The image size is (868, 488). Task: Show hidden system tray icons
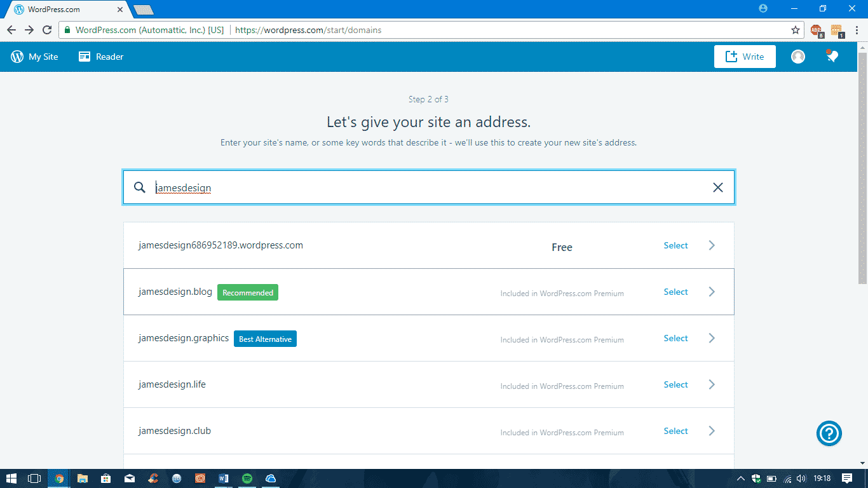pos(740,478)
